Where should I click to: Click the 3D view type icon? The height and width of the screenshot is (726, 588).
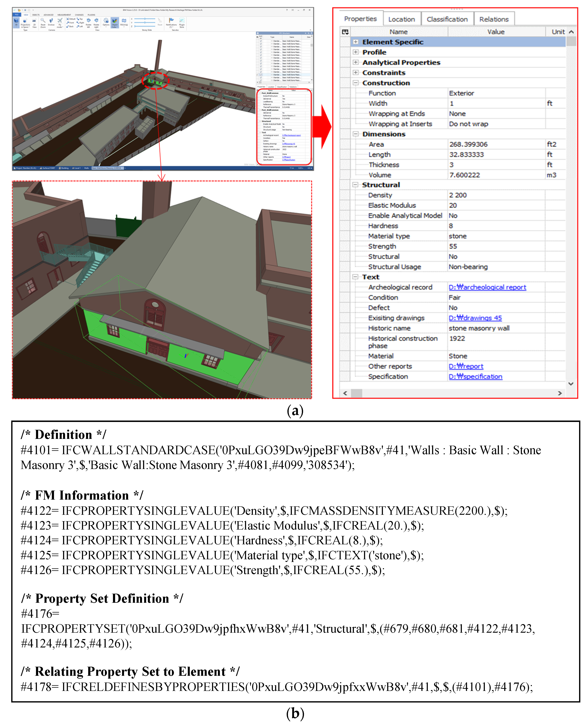pyautogui.click(x=16, y=21)
